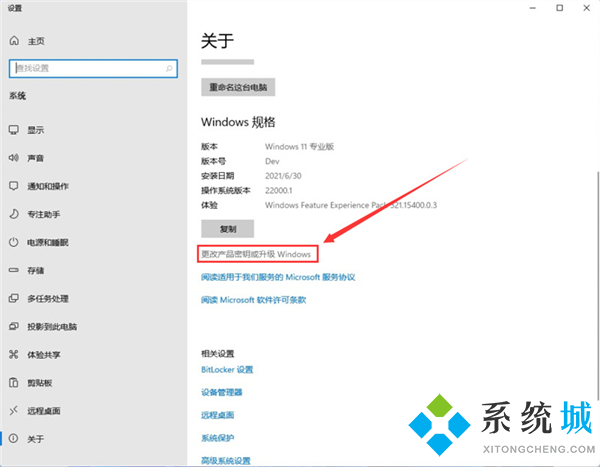The width and height of the screenshot is (600, 467).
Task: Click the Remote Desktop icon
Action: point(14,411)
